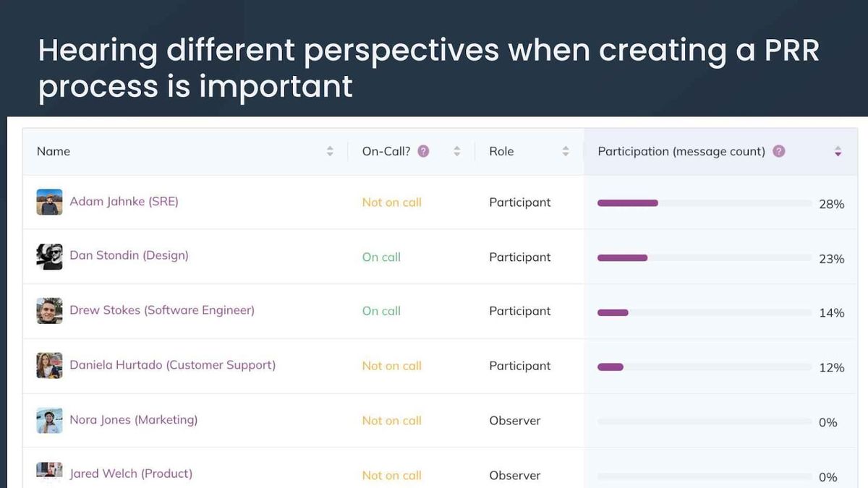This screenshot has width=868, height=488.
Task: Open Daniela Hurtado's avatar photo
Action: [49, 365]
